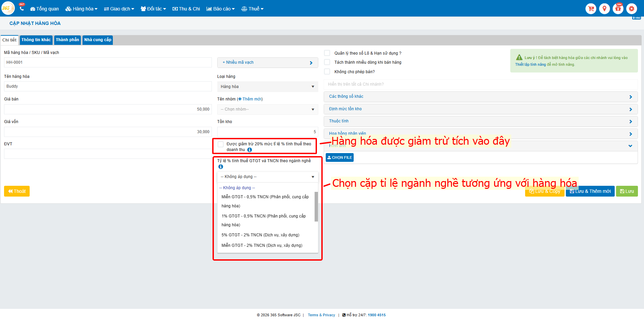Image resolution: width=644 pixels, height=321 pixels.
Task: Click info icon beside tax reduction checkbox
Action: click(x=250, y=150)
